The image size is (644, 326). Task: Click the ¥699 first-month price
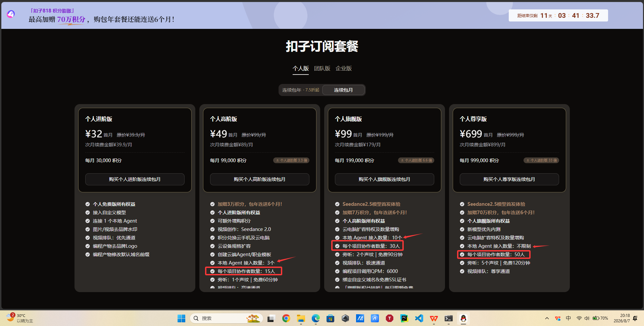(471, 134)
